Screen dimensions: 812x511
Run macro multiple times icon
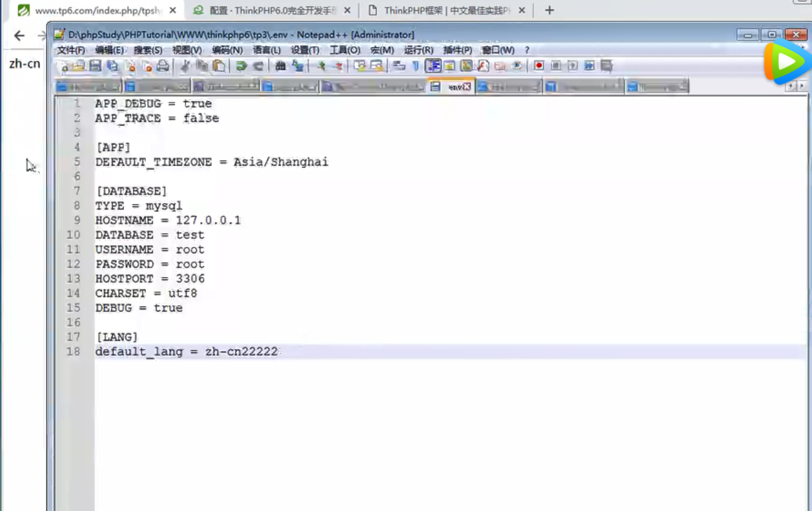[x=589, y=66]
